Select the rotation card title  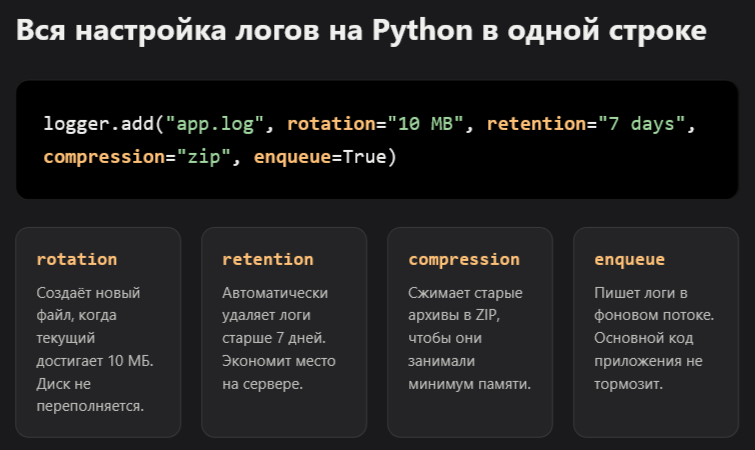(x=77, y=259)
